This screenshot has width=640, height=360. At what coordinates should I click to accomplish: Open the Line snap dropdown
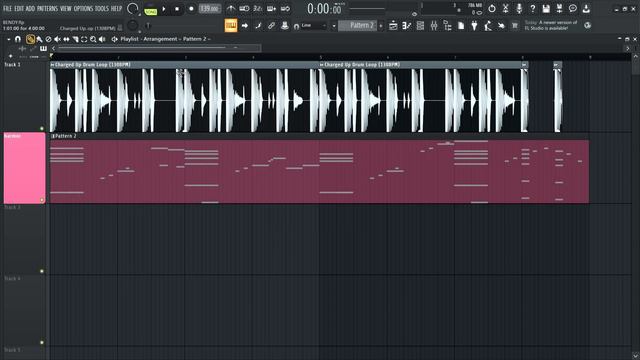tap(313, 25)
